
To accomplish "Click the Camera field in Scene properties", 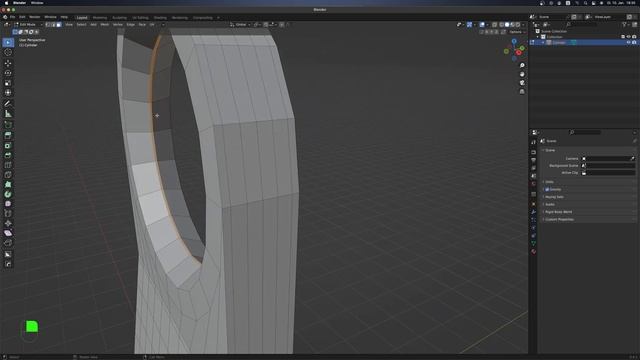I will pos(608,158).
